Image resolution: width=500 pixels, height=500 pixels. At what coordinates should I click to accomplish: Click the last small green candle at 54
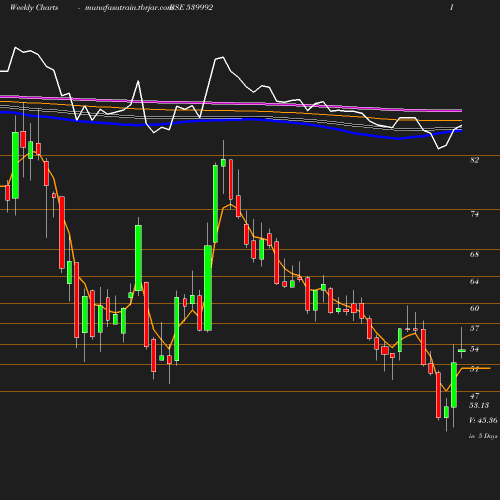[x=462, y=350]
